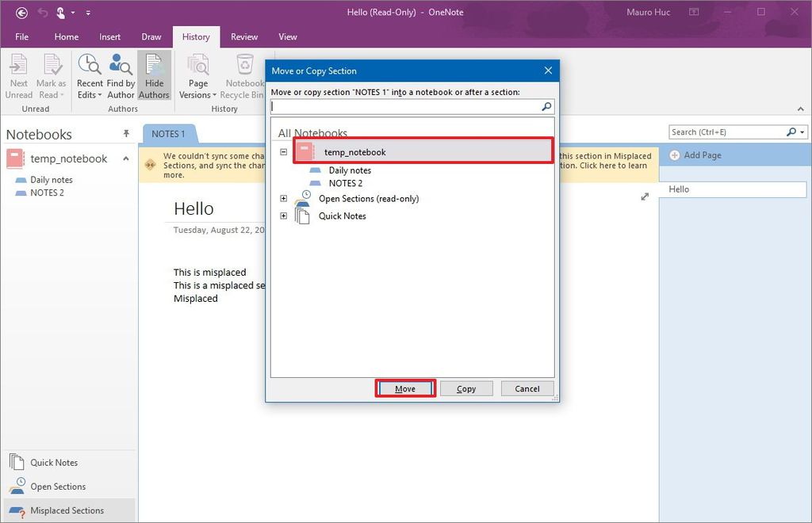
Task: Switch to the Review ribbon tab
Action: coord(243,36)
